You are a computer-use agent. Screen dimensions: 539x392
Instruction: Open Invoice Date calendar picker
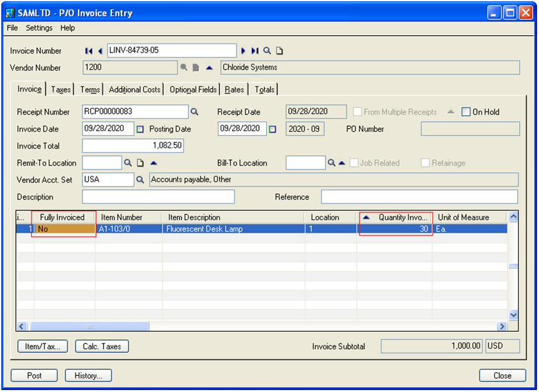(x=140, y=129)
